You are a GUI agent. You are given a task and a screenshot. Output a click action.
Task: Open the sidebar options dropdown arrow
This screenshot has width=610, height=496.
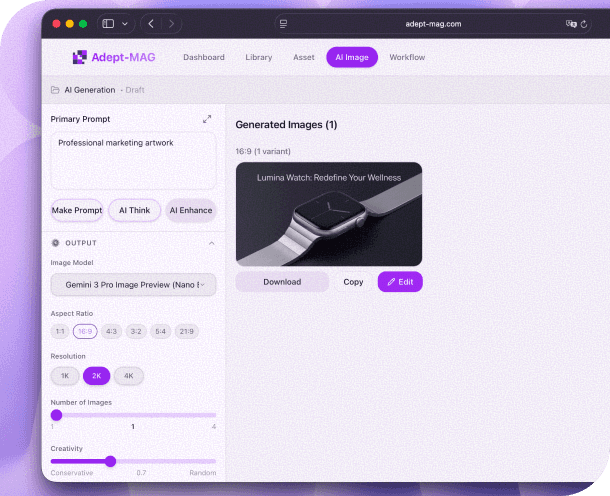pos(124,23)
